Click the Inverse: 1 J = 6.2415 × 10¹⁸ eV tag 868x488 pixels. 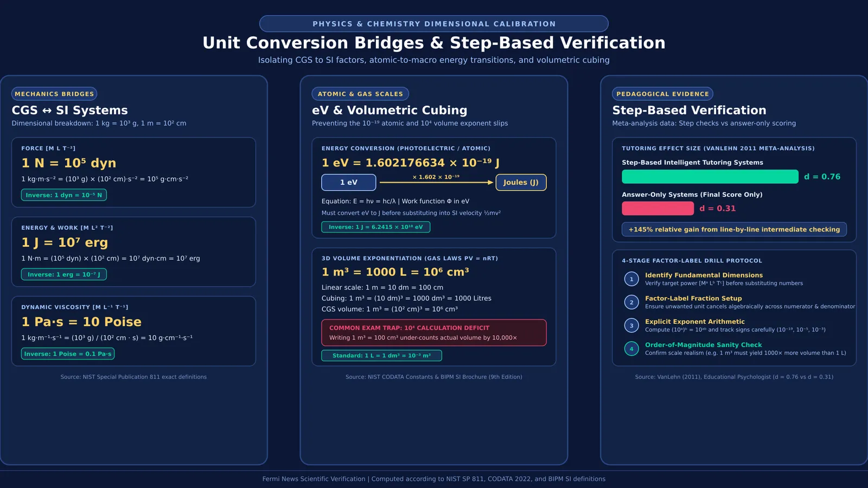[x=376, y=227]
